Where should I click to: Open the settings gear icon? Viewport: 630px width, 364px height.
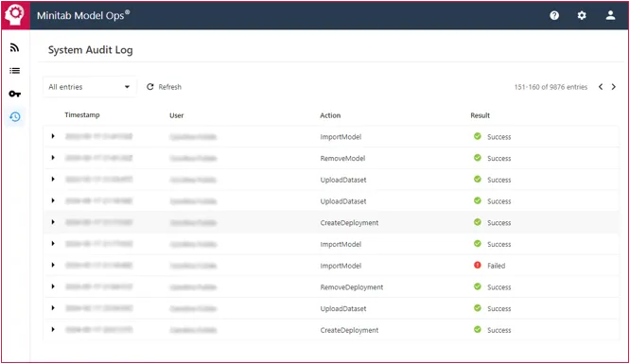click(x=582, y=15)
